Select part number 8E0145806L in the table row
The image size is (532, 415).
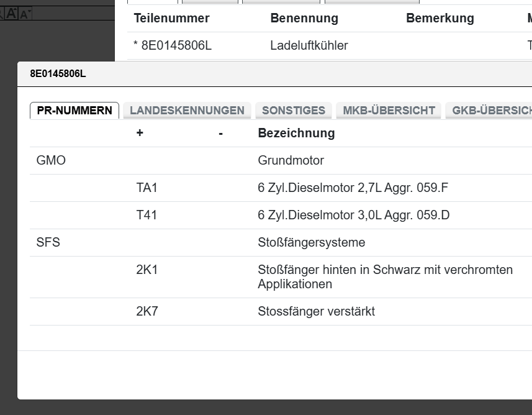pos(176,45)
